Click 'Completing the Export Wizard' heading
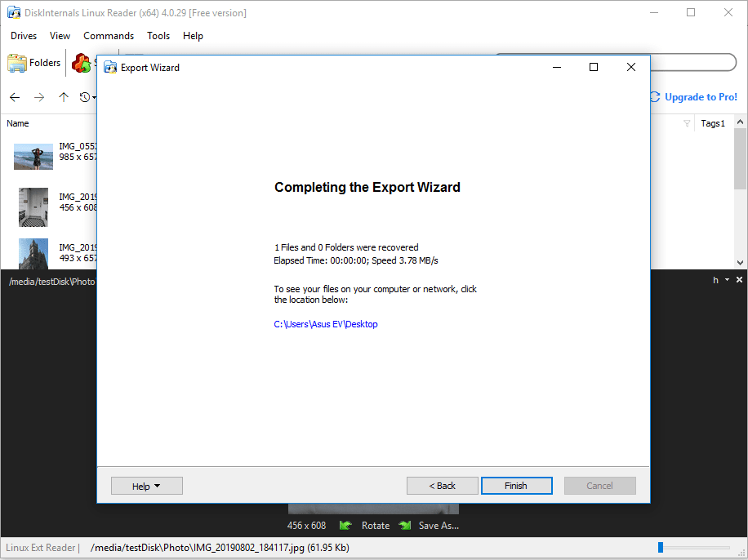 tap(367, 187)
